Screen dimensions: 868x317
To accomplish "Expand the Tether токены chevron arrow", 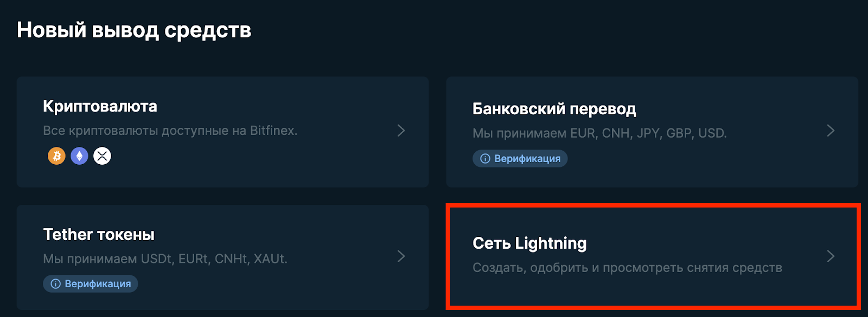I will point(401,256).
